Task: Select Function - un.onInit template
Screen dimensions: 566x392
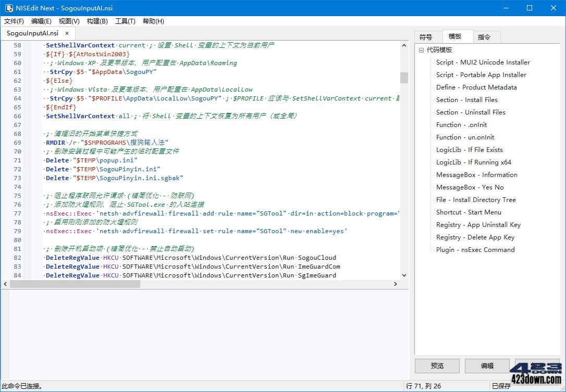Action: tap(465, 137)
